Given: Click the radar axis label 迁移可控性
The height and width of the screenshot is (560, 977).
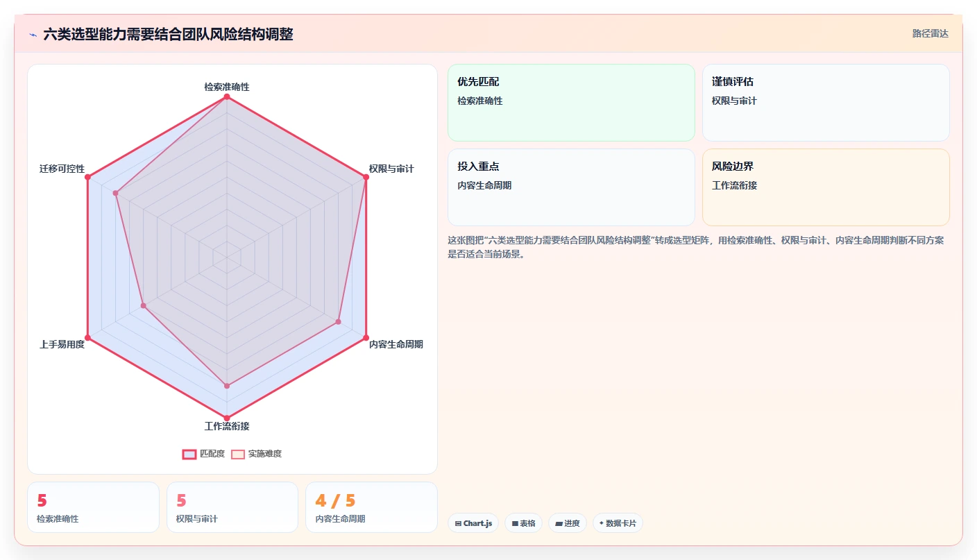Looking at the screenshot, I should click(x=62, y=169).
